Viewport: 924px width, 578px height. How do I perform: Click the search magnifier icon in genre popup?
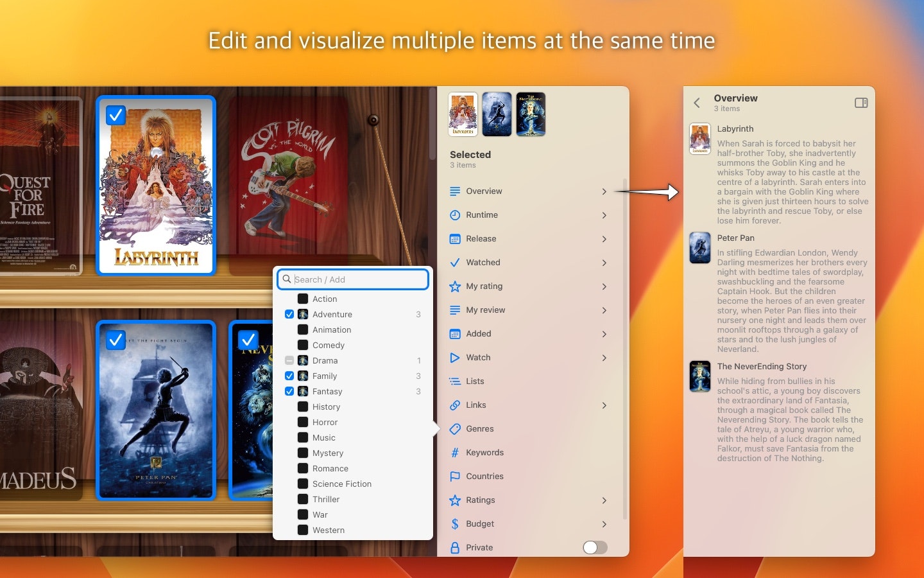(287, 279)
